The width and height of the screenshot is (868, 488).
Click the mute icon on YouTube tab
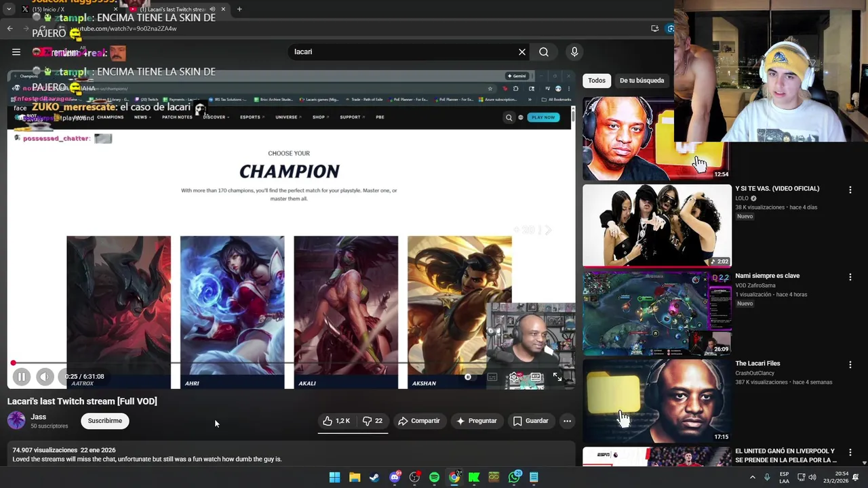pos(212,9)
